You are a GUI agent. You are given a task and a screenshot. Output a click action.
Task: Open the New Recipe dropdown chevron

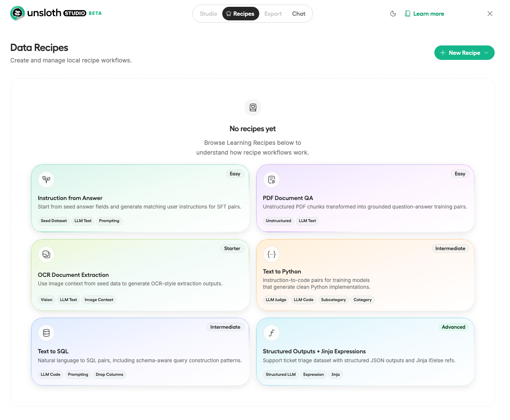(x=487, y=53)
